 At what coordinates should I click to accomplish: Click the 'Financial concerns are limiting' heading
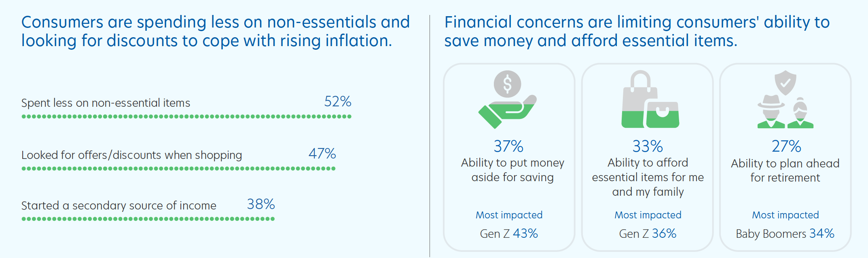click(x=637, y=32)
